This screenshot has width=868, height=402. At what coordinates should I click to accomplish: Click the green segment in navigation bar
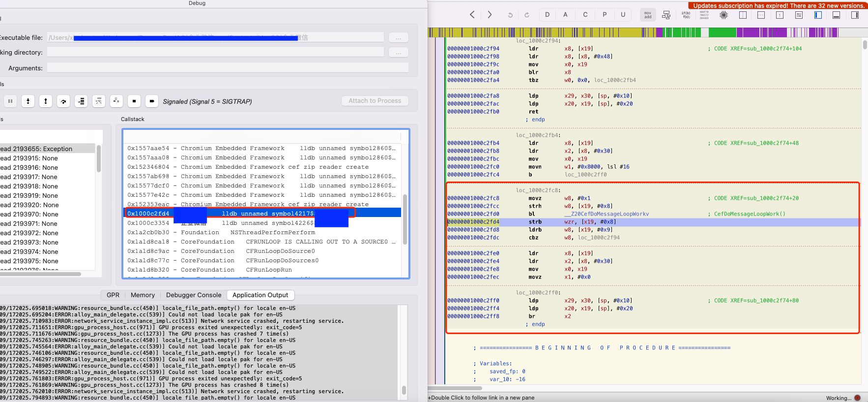pyautogui.click(x=722, y=32)
